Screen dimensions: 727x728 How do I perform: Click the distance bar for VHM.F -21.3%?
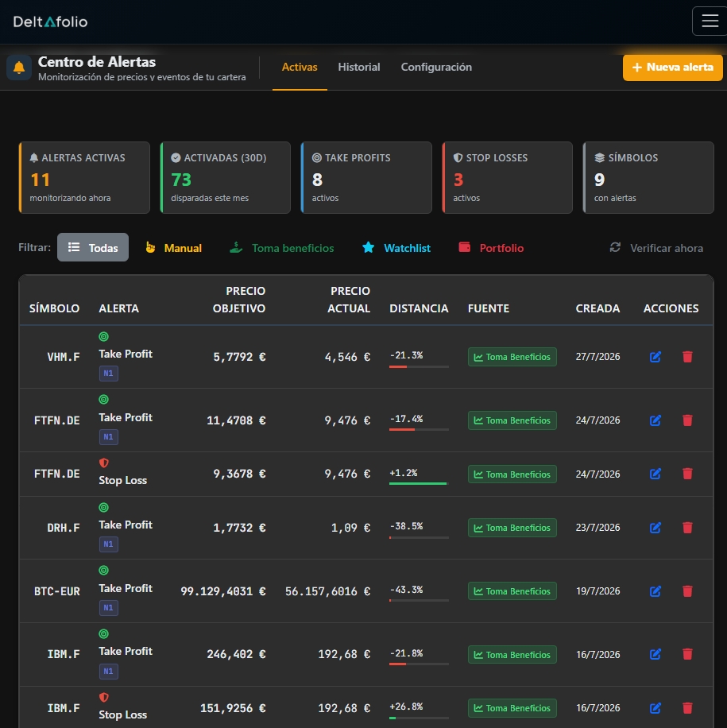420,367
